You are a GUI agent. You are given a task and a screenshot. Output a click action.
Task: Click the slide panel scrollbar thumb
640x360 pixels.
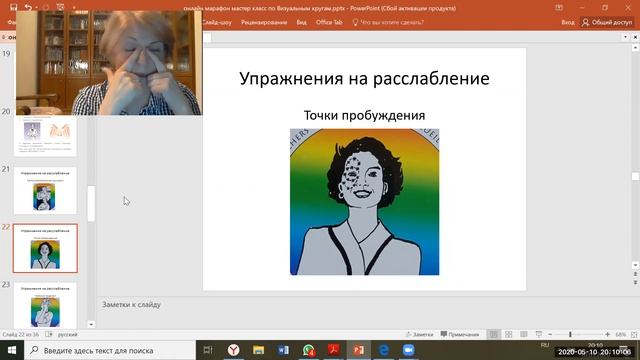[91, 204]
